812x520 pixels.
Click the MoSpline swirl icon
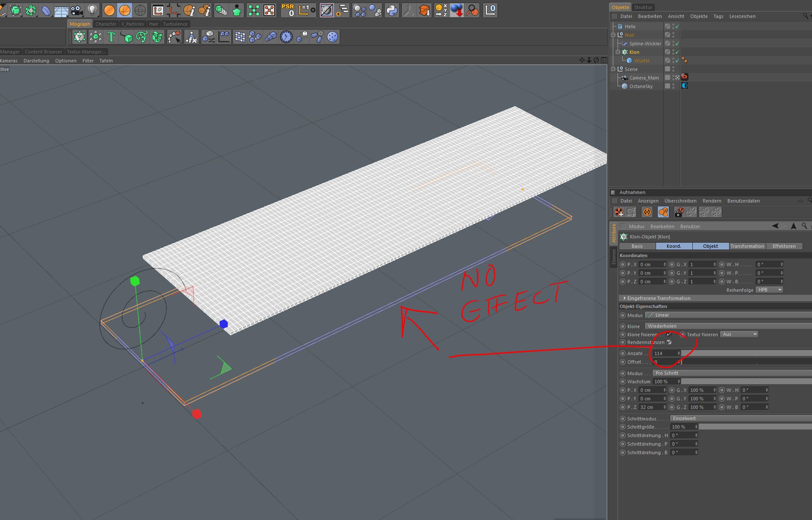[x=142, y=37]
